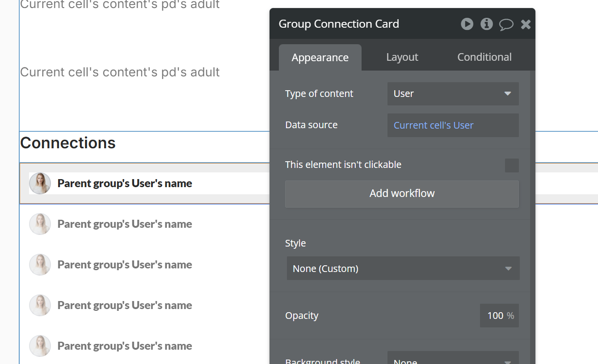
Task: Click the fifth connection row avatar
Action: [x=40, y=346]
